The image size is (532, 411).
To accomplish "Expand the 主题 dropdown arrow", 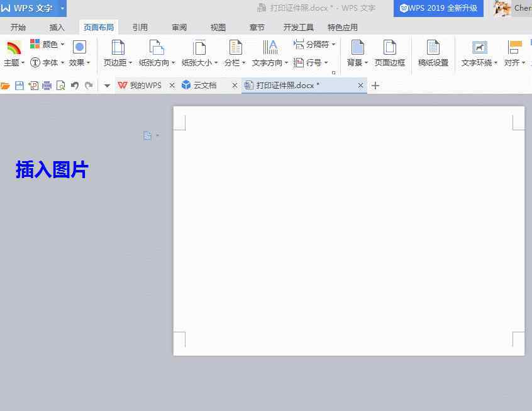I will point(23,63).
